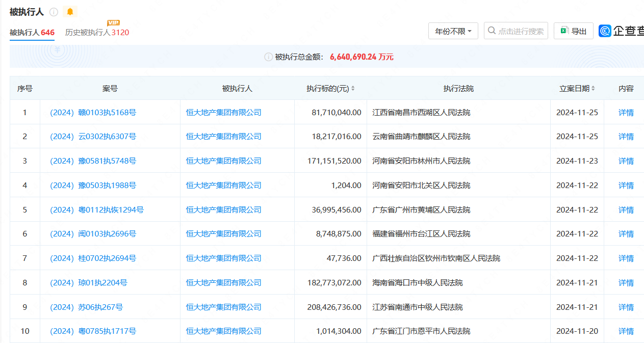Open case (2024) 琼01执2204号
The image size is (644, 343).
89,283
